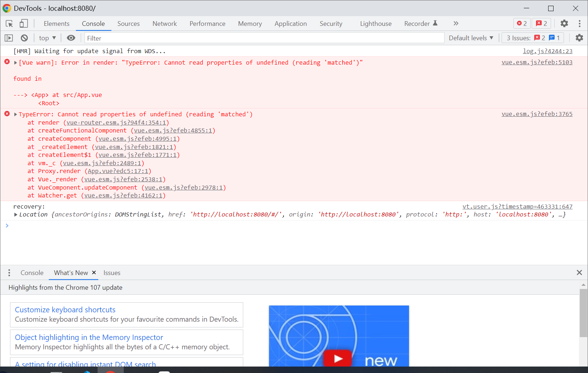This screenshot has width=588, height=373.
Task: Switch to the Sources tab
Action: [128, 24]
